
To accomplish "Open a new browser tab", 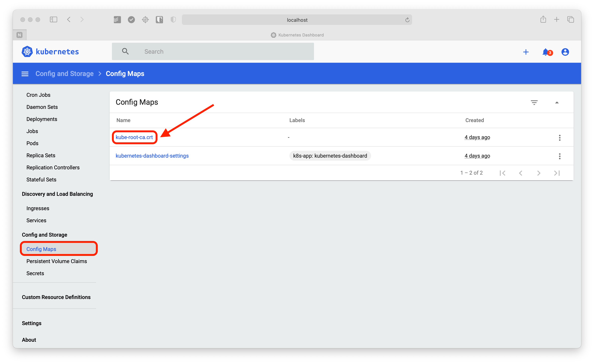I will (x=556, y=19).
